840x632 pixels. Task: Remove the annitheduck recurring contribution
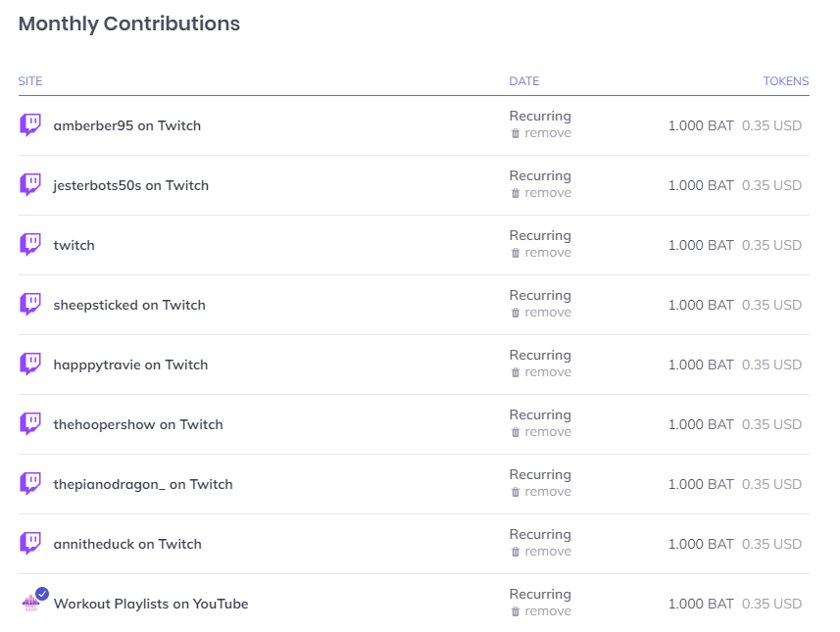coord(541,552)
